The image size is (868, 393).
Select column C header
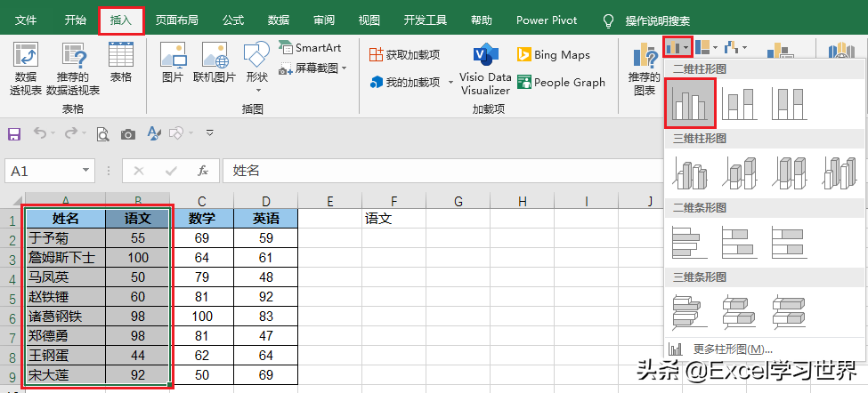[x=201, y=201]
